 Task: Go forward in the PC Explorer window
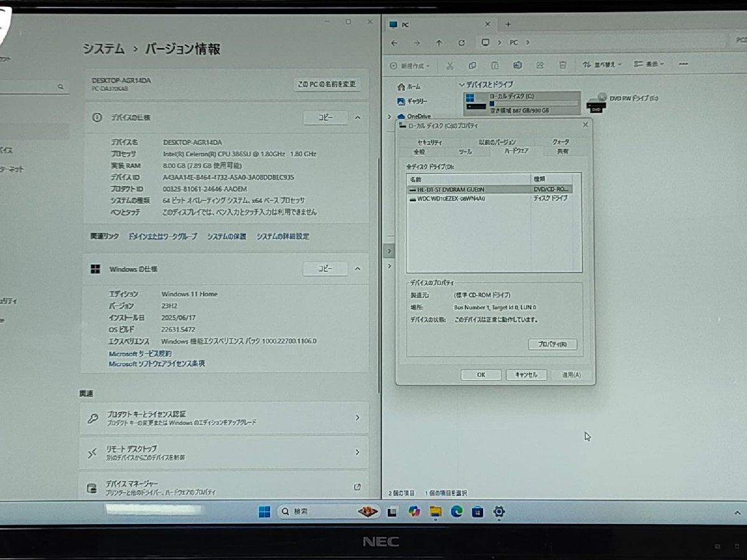coord(416,43)
